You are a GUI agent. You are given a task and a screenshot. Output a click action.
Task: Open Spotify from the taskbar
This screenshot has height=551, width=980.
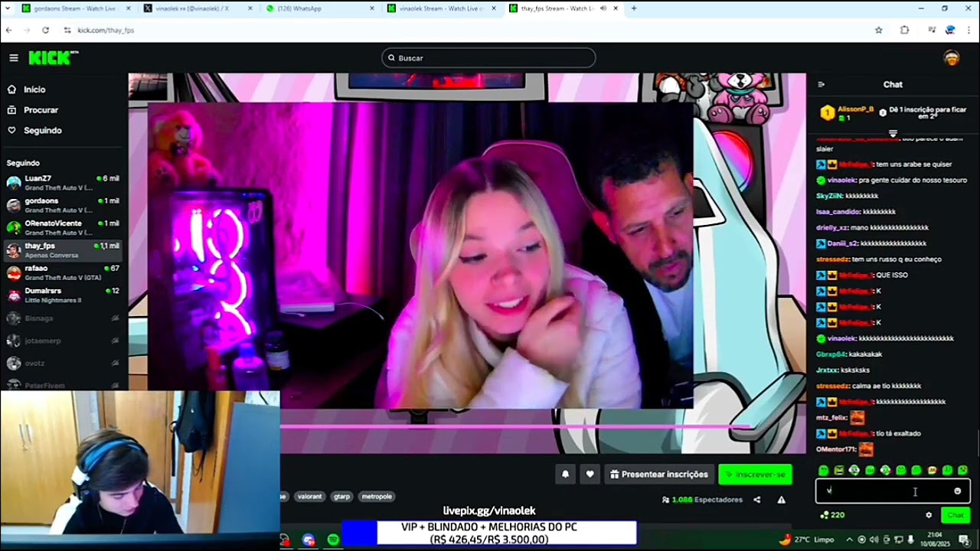[333, 540]
